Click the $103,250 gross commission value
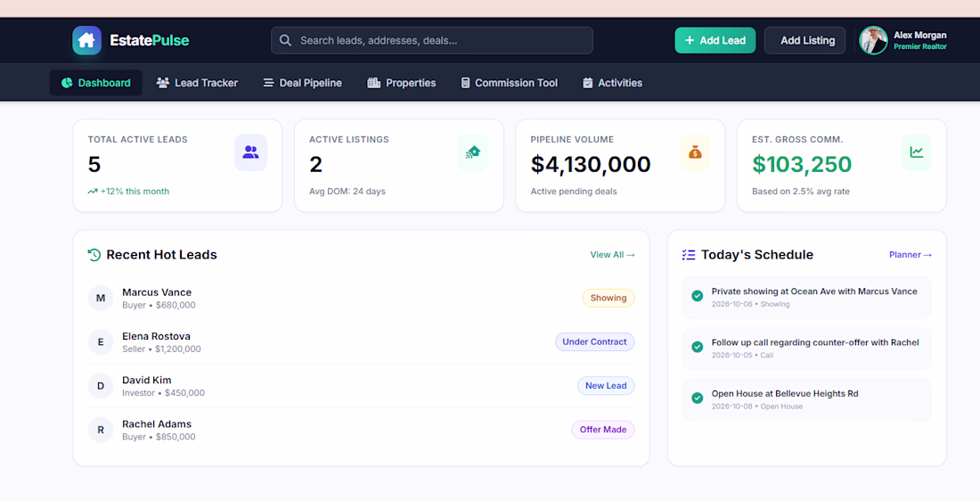This screenshot has width=980, height=501. click(x=802, y=165)
